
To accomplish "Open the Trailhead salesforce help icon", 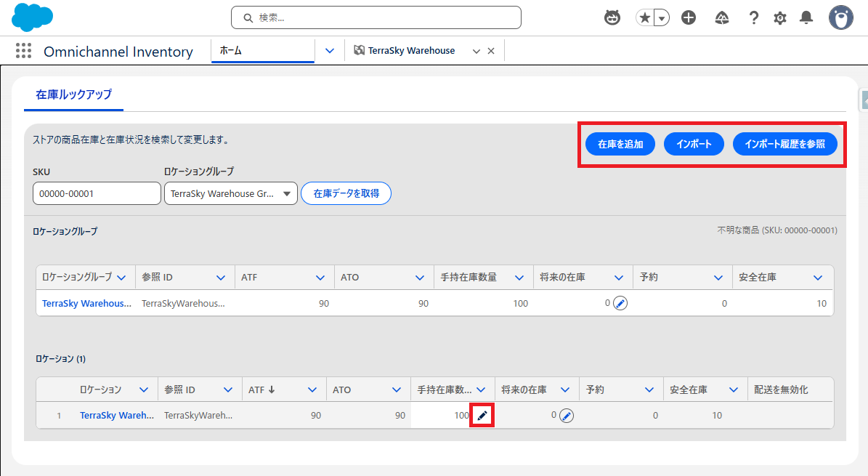I will [x=722, y=17].
